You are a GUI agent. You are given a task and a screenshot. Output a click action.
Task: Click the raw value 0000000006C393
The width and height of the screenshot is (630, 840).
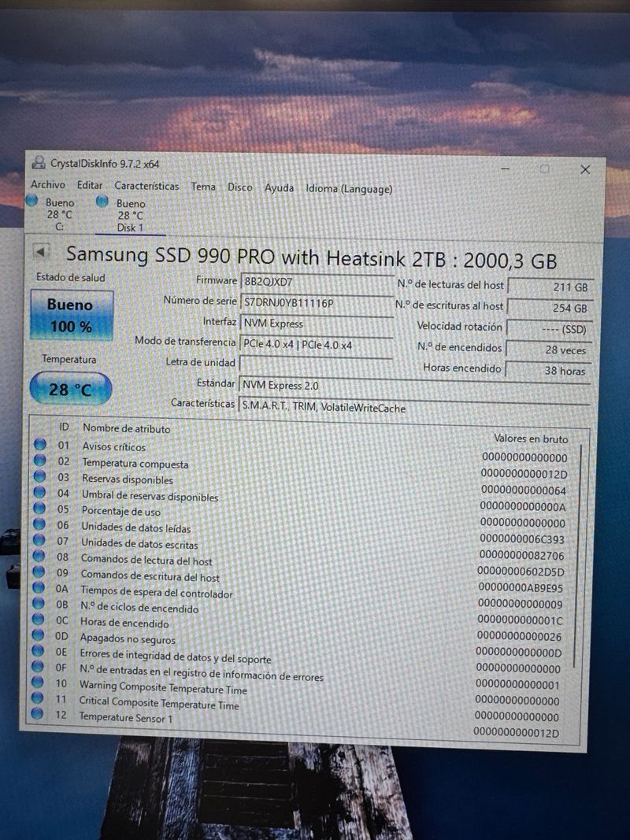(522, 539)
